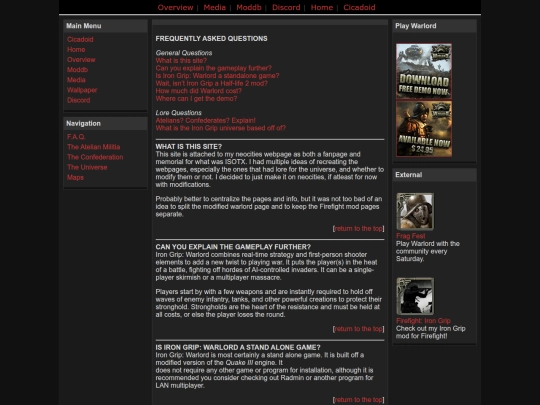This screenshot has height=405, width=540.
Task: Open Wallpaper in the Main Menu sidebar
Action: [x=82, y=90]
